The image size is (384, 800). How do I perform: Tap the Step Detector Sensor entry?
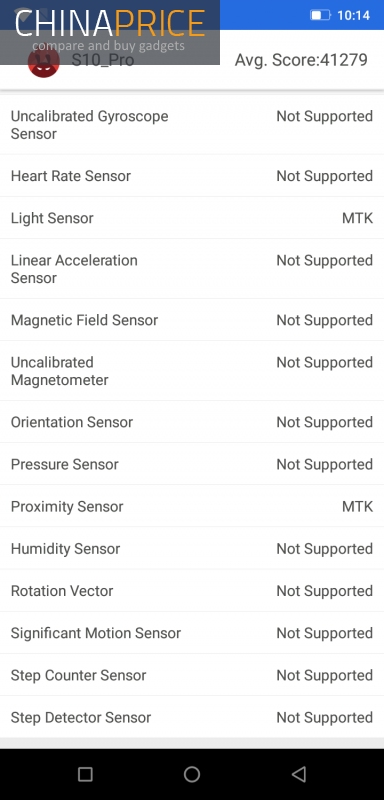(192, 717)
